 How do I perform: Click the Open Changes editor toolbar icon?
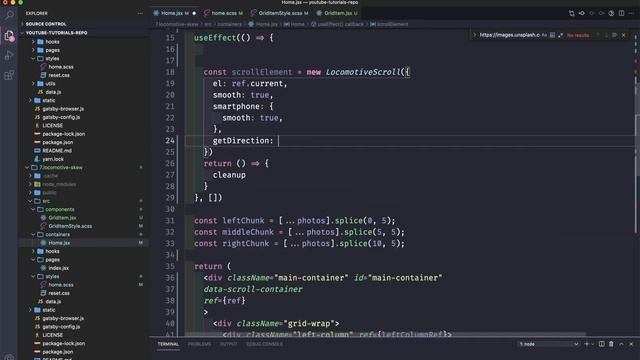[x=571, y=13]
